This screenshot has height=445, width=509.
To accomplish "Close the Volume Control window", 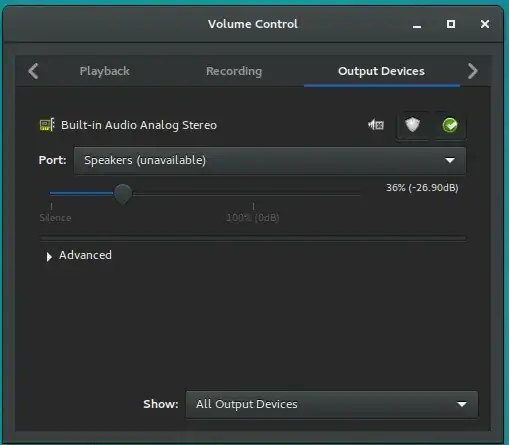I will click(x=485, y=24).
